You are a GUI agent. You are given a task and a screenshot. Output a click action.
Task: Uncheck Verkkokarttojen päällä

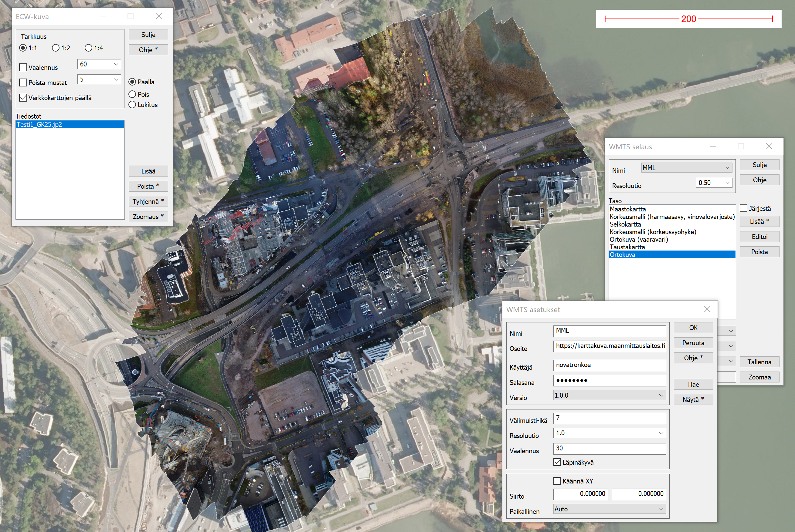tap(23, 98)
